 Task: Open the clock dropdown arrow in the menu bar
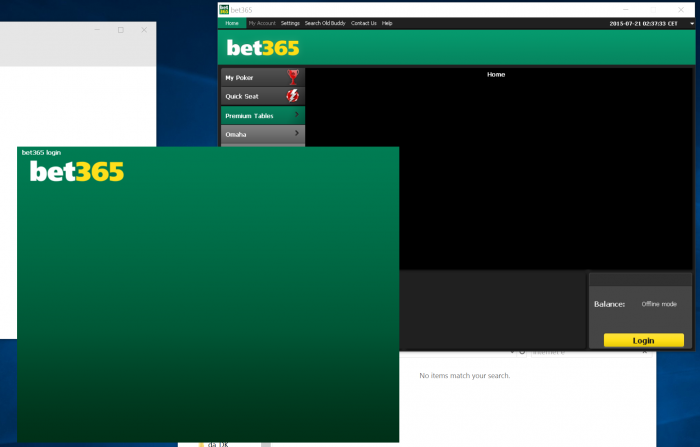pyautogui.click(x=692, y=24)
